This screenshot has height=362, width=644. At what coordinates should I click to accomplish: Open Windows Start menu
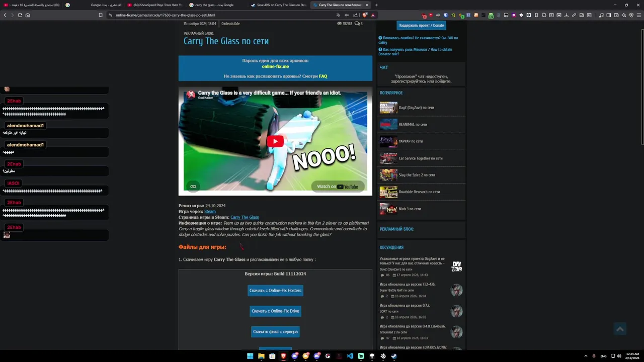coord(250,356)
